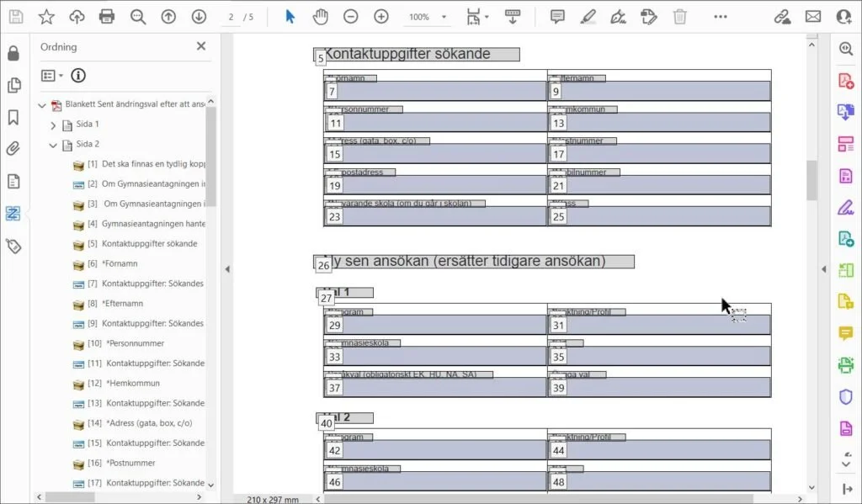The image size is (862, 504).
Task: Click the page number field
Action: point(231,17)
